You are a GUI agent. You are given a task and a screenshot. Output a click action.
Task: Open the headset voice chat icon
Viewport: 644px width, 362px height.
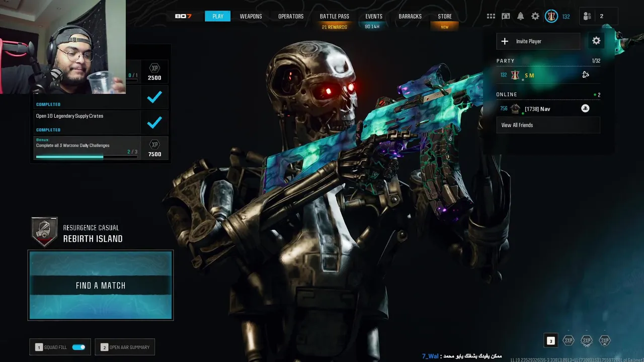click(x=506, y=16)
